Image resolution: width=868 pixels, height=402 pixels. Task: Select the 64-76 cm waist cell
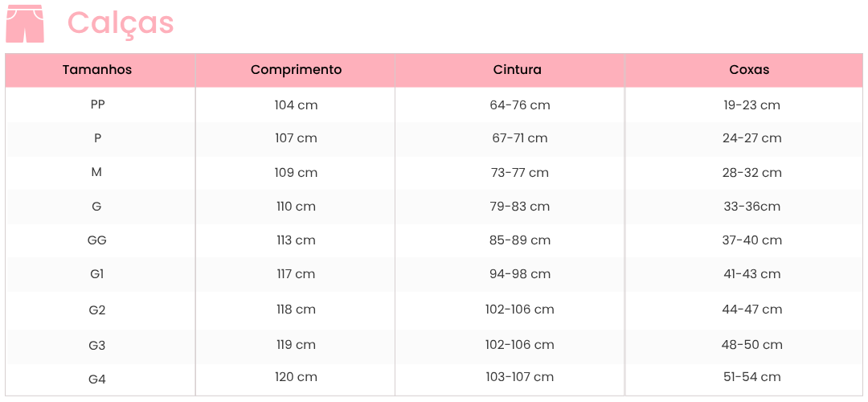point(520,105)
